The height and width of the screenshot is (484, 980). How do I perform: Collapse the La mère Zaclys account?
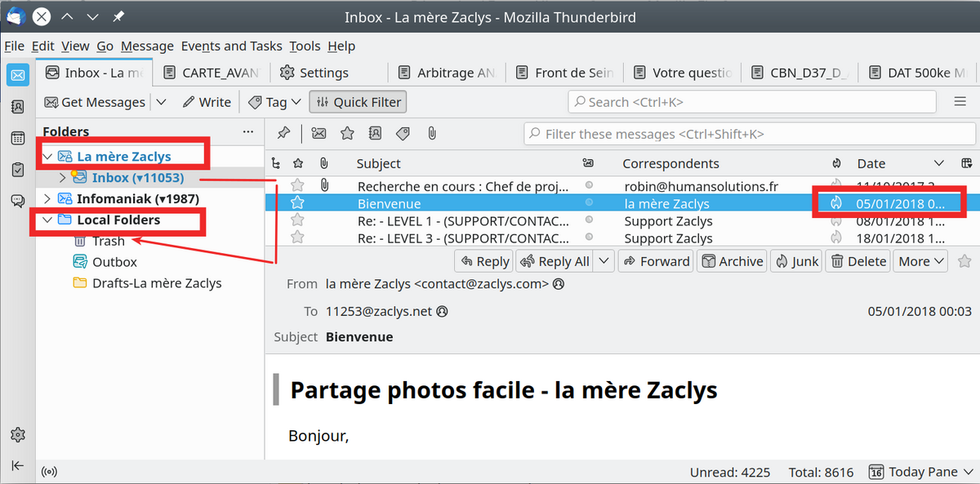point(47,156)
